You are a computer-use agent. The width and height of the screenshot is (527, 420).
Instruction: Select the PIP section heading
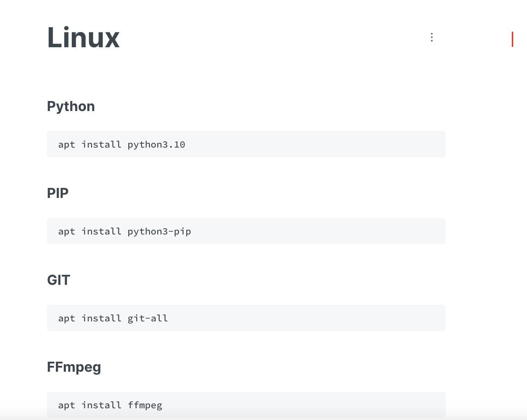[58, 193]
